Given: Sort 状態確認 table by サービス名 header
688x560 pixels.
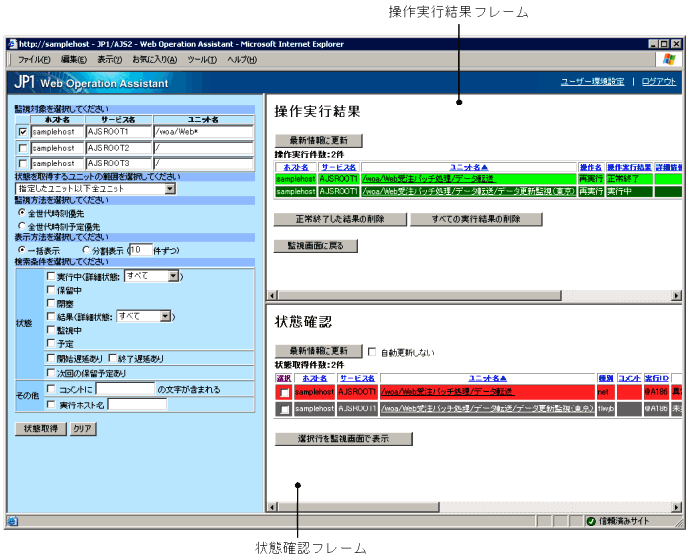Looking at the screenshot, I should [x=357, y=378].
